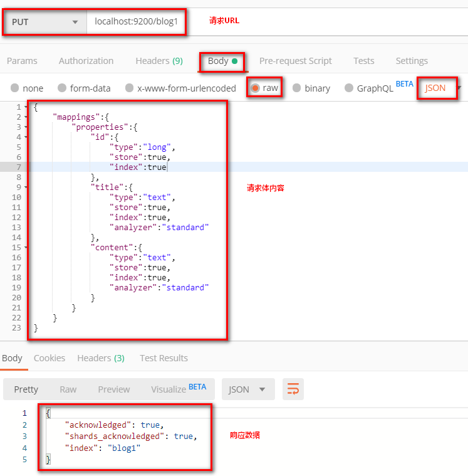Switch response view to Pretty
The width and height of the screenshot is (468, 476).
click(26, 389)
